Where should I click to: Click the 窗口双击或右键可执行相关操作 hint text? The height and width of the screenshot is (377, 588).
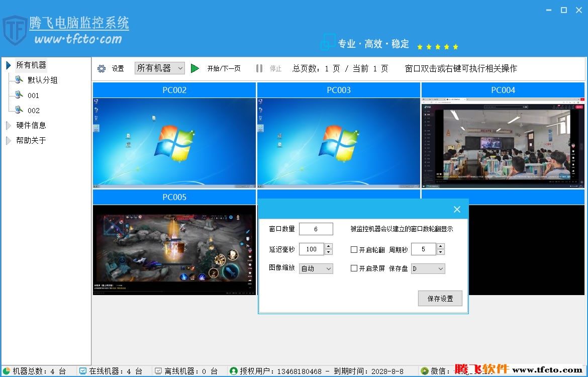coord(461,68)
